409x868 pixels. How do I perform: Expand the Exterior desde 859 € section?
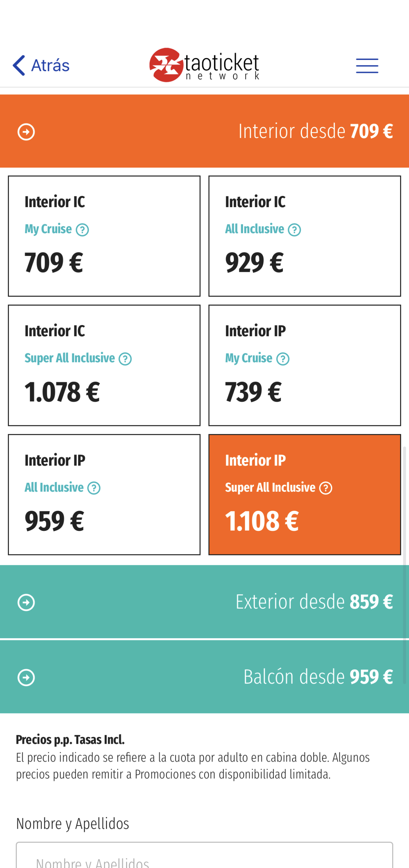tap(204, 602)
